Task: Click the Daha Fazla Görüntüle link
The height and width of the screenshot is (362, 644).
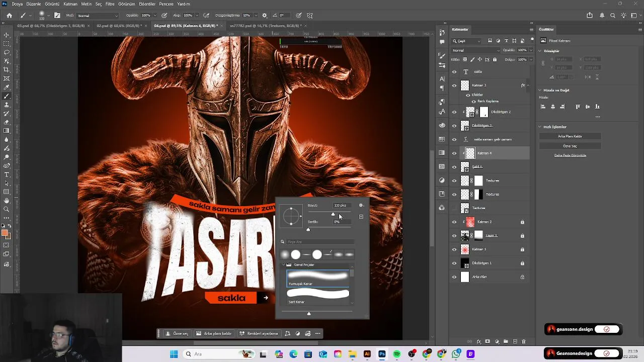Action: 570,155
